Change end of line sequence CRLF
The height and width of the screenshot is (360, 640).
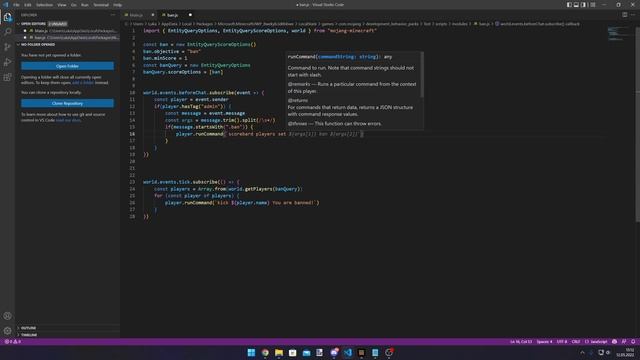(576, 342)
